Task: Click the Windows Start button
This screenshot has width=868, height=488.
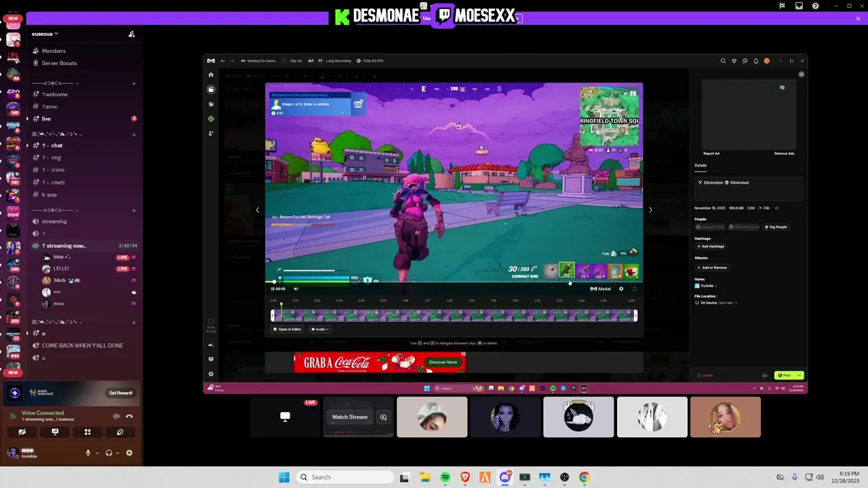Action: tap(284, 477)
